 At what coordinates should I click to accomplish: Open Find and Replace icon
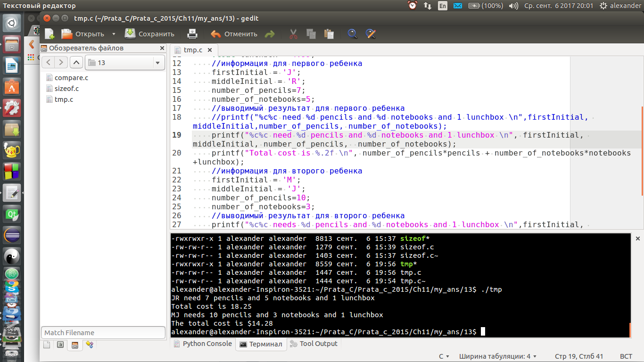(371, 34)
